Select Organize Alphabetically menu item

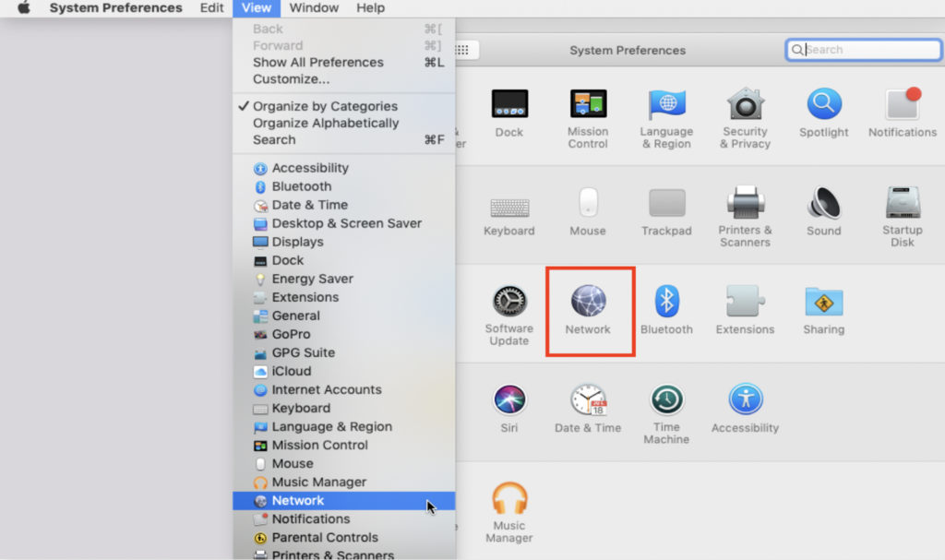tap(344, 123)
